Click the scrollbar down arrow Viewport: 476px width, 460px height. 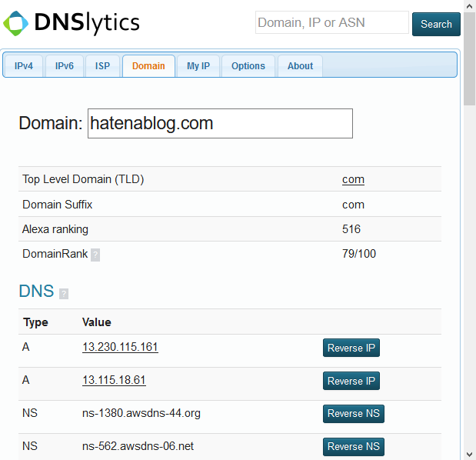click(469, 455)
